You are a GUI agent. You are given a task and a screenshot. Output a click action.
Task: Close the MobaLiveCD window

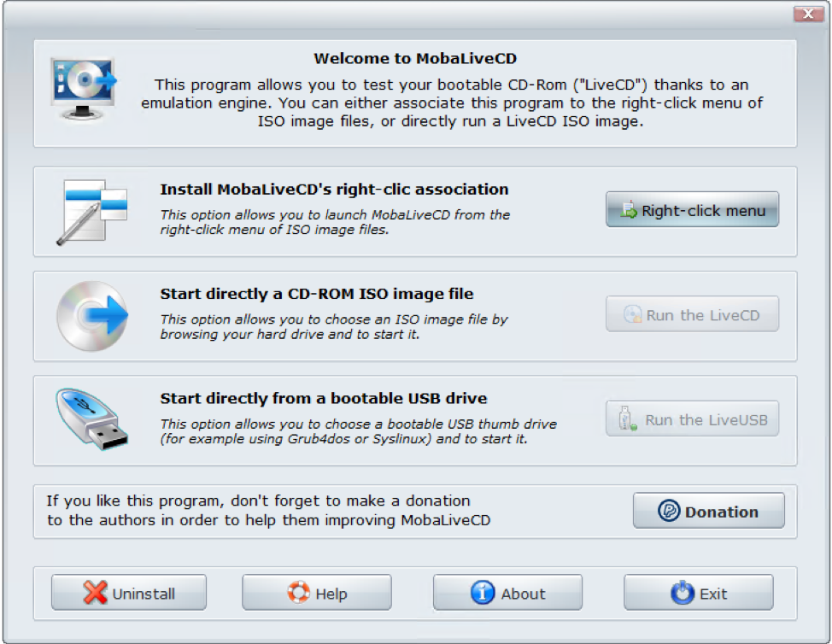pos(808,14)
